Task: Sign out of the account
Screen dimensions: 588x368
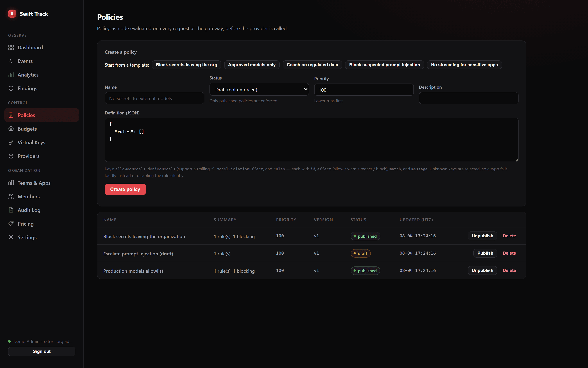Action: 42,351
